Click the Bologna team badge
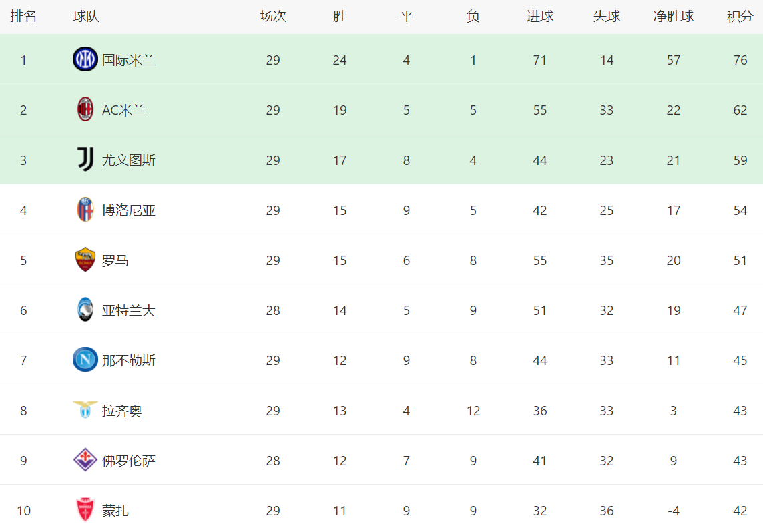The height and width of the screenshot is (532, 763). click(x=85, y=210)
